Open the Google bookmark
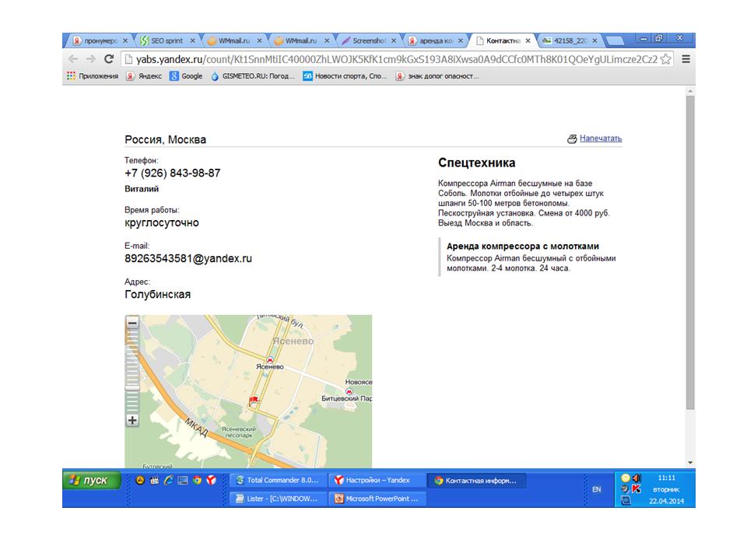Viewport: 747px width, 560px height. click(186, 75)
